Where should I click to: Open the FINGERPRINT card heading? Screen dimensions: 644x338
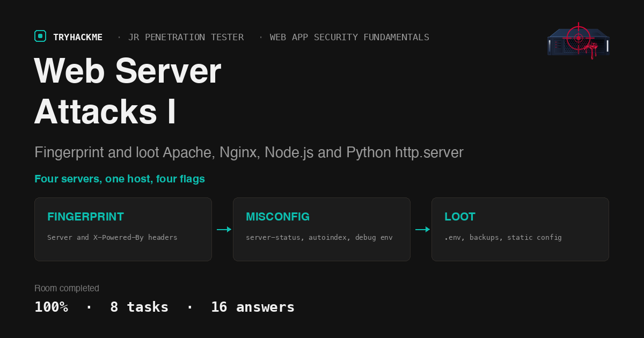pyautogui.click(x=85, y=217)
